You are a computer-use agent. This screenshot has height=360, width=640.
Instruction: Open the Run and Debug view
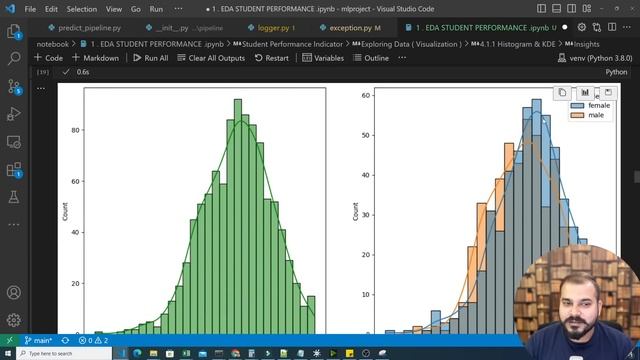(14, 114)
